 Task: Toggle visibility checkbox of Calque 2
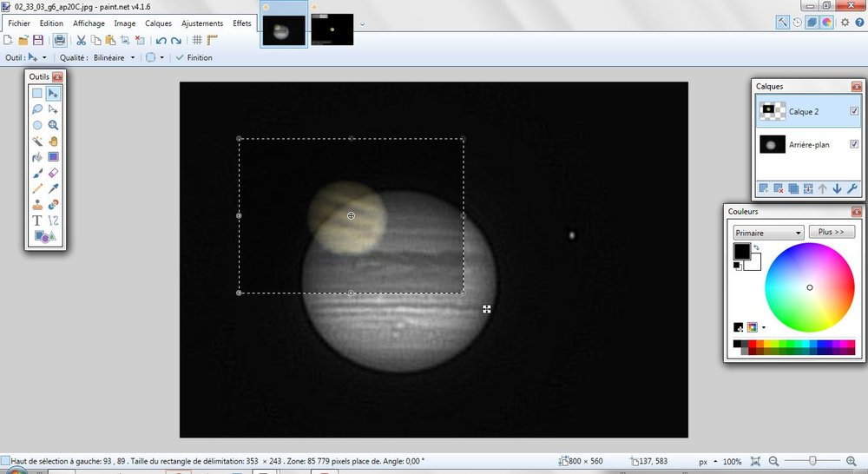click(854, 111)
